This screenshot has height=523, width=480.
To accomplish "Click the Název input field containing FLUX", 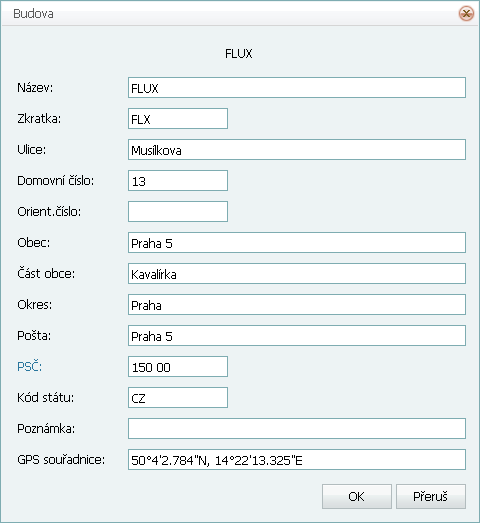I will [297, 88].
